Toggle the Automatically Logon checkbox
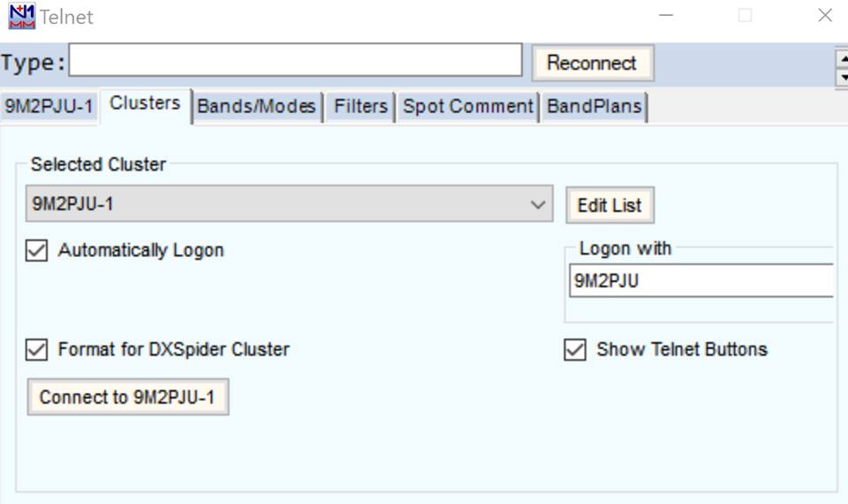The height and width of the screenshot is (504, 848). tap(37, 251)
